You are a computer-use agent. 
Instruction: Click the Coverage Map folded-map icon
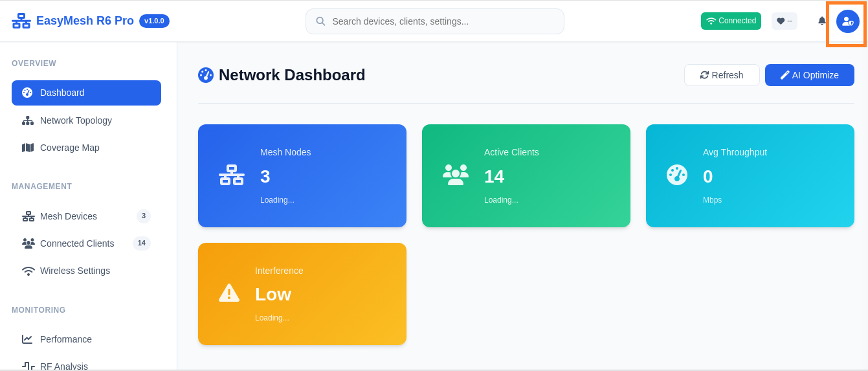[28, 148]
